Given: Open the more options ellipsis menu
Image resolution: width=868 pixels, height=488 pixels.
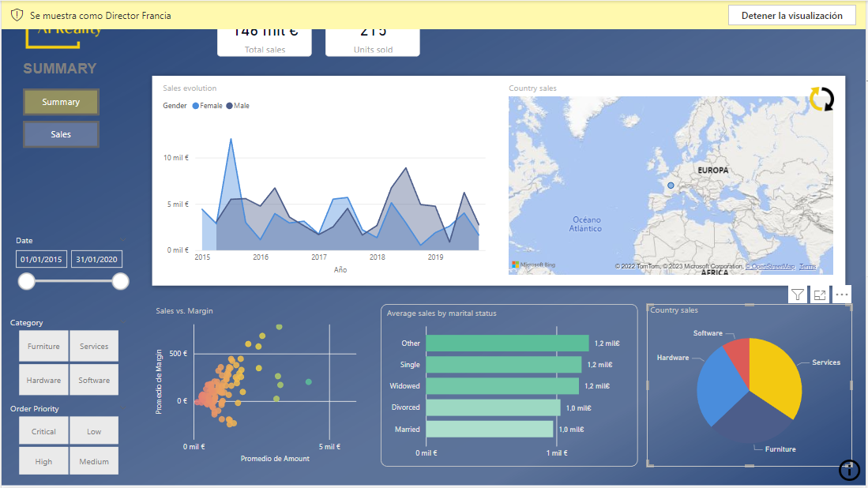Looking at the screenshot, I should (842, 295).
